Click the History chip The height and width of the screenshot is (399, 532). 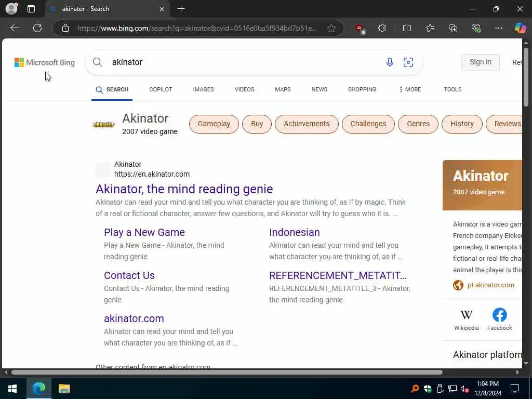click(462, 124)
